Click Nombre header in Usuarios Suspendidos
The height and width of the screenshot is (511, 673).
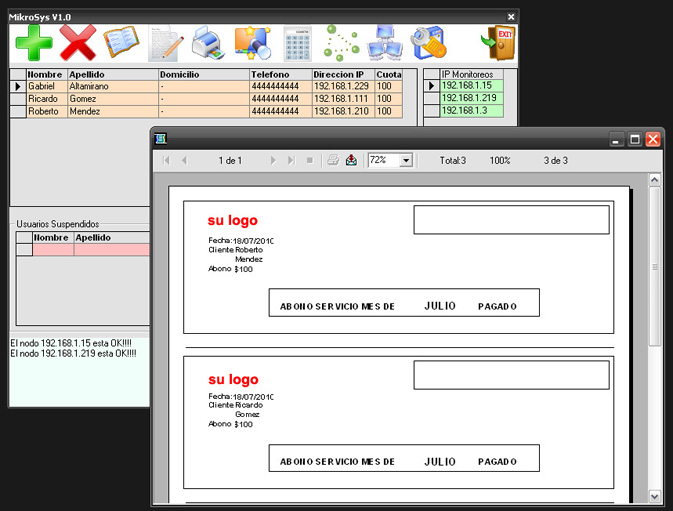coord(53,238)
